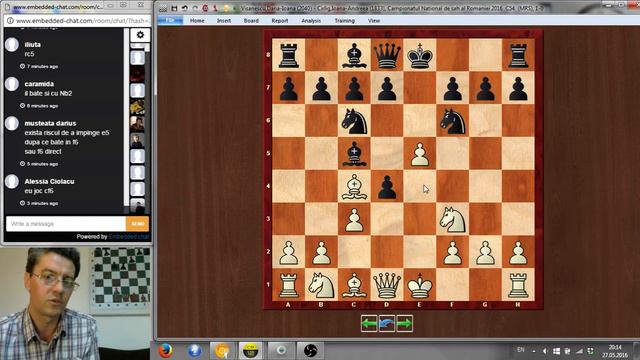The height and width of the screenshot is (360, 640).
Task: Click chat message 'il bate si cu Nb2'
Action: 48,93
